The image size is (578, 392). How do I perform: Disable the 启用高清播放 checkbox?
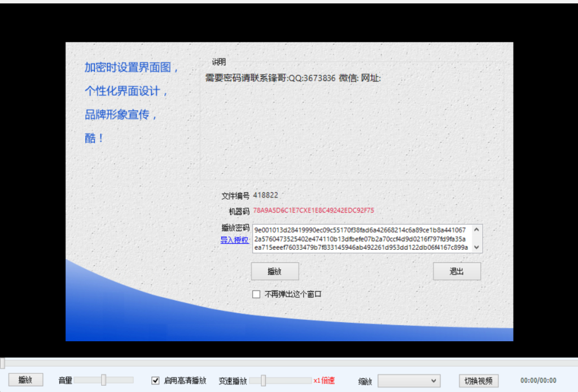click(155, 381)
